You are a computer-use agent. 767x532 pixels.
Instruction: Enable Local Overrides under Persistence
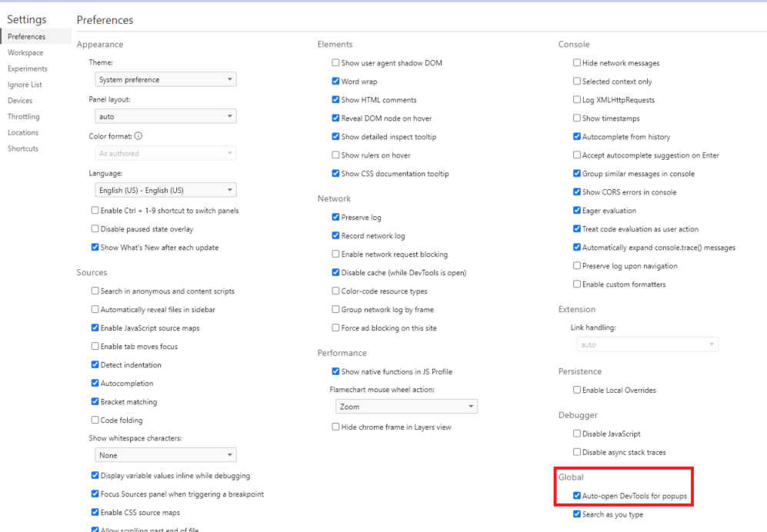click(576, 390)
